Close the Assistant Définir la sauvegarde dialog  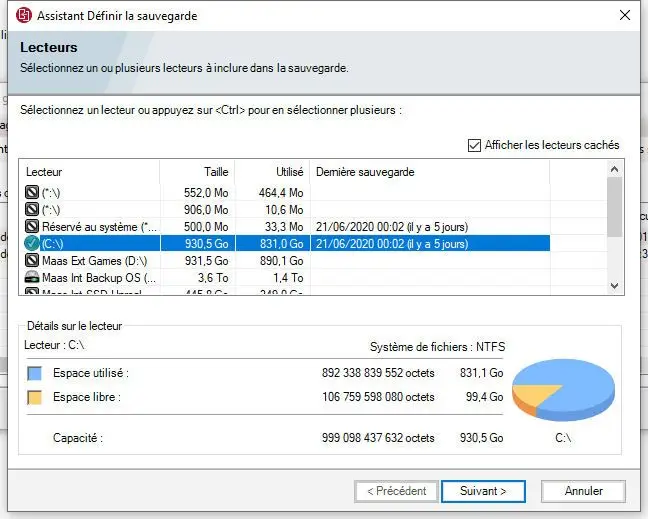point(625,15)
